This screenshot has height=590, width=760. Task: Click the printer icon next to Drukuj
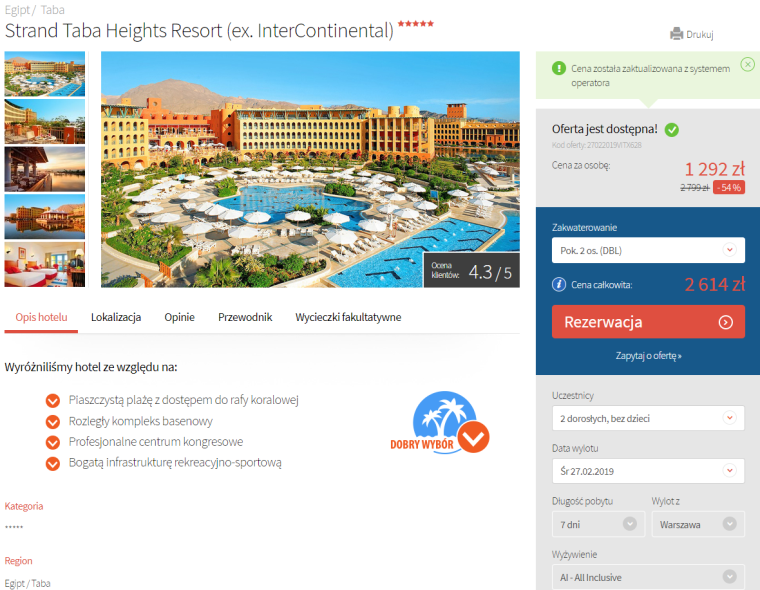click(x=676, y=34)
